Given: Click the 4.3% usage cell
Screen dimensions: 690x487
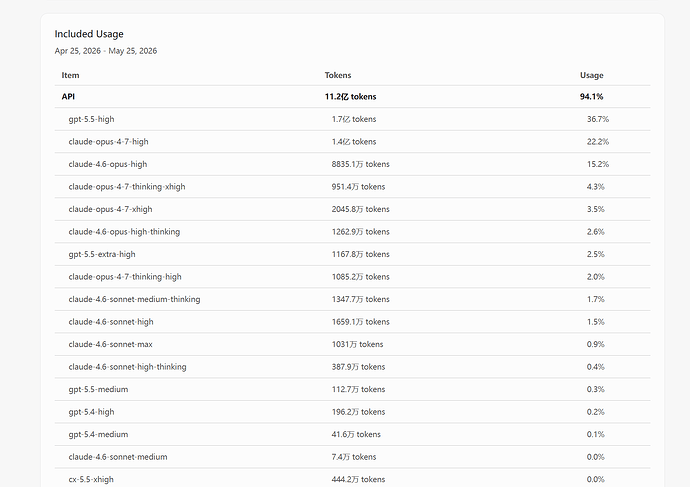Looking at the screenshot, I should [596, 187].
